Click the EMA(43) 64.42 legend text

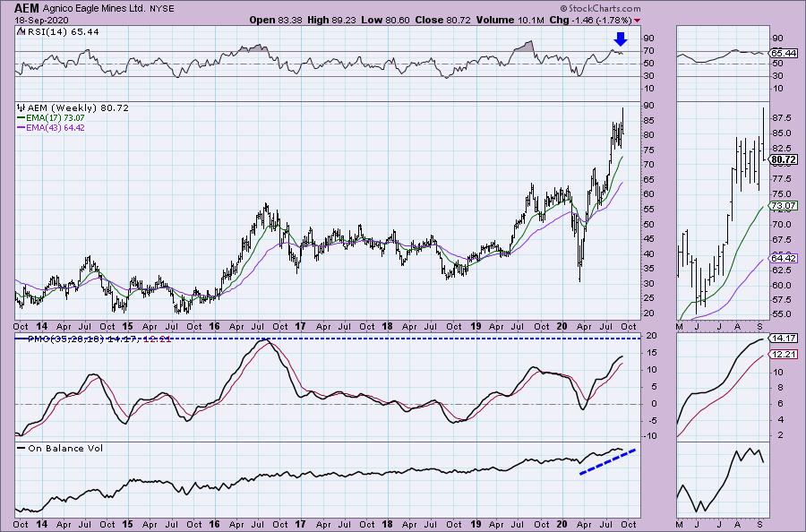click(x=55, y=128)
